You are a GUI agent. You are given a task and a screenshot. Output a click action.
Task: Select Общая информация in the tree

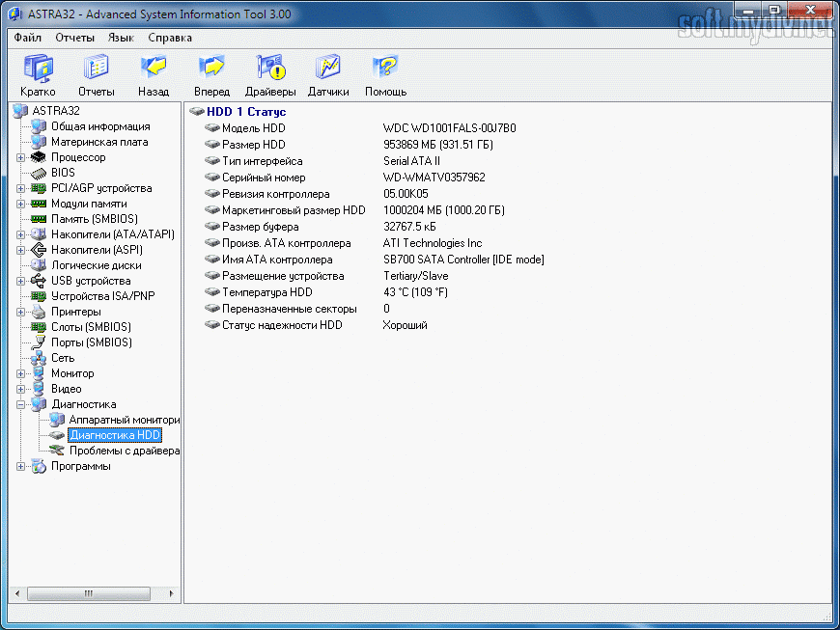pos(100,126)
